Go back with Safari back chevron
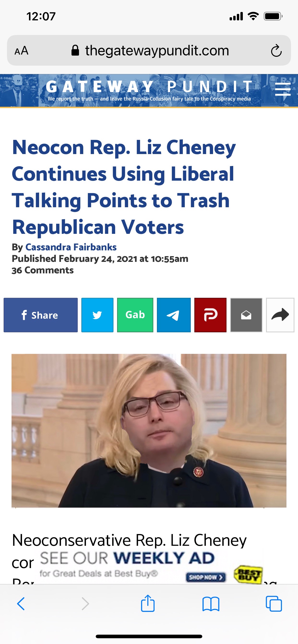The image size is (298, 644). click(x=21, y=604)
